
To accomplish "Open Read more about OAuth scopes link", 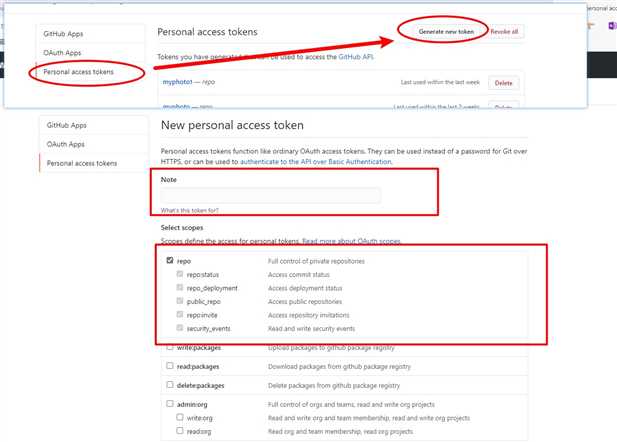I will (351, 241).
